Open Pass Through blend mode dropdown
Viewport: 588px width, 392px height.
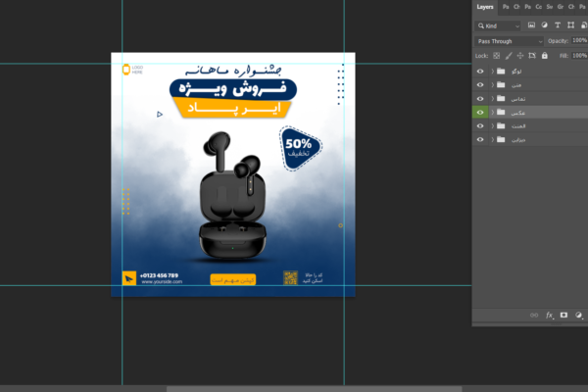coord(509,41)
